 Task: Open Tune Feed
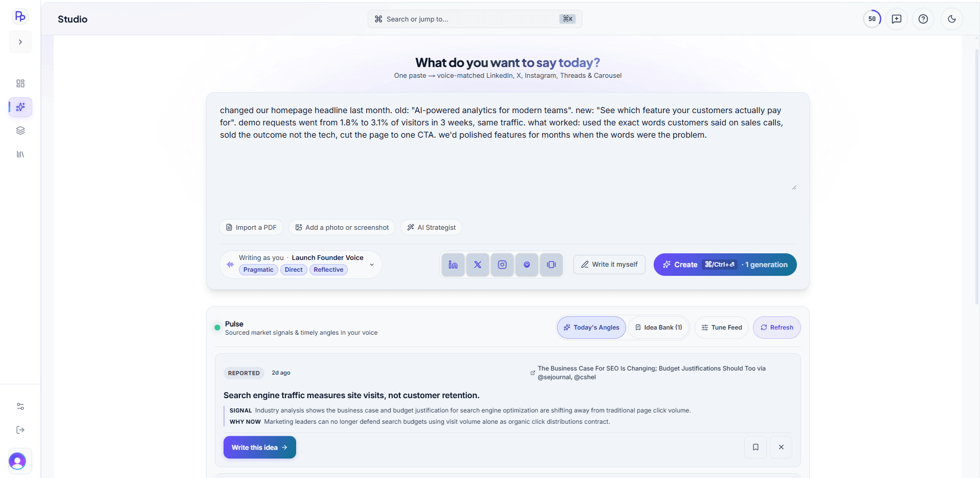click(x=722, y=328)
